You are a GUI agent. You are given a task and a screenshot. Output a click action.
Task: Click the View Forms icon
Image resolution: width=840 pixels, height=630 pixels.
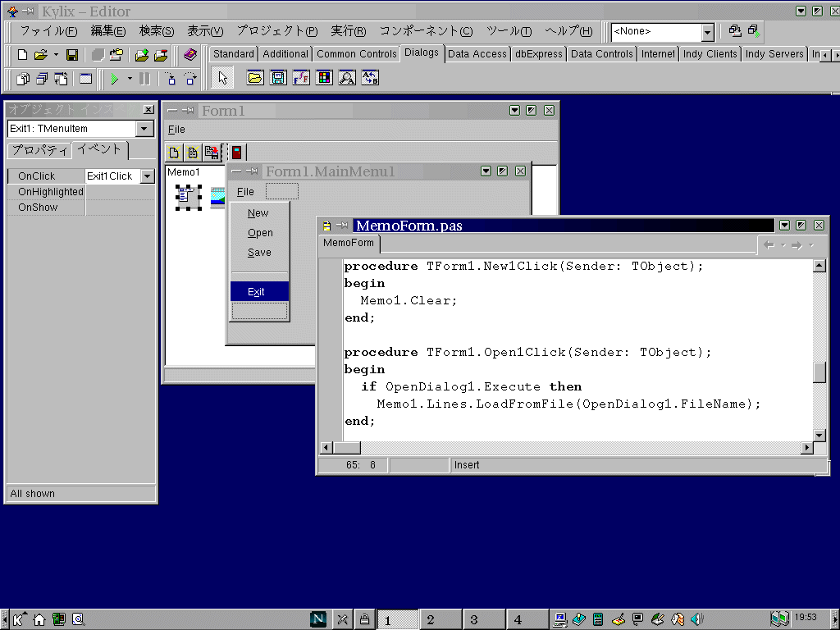click(x=42, y=79)
